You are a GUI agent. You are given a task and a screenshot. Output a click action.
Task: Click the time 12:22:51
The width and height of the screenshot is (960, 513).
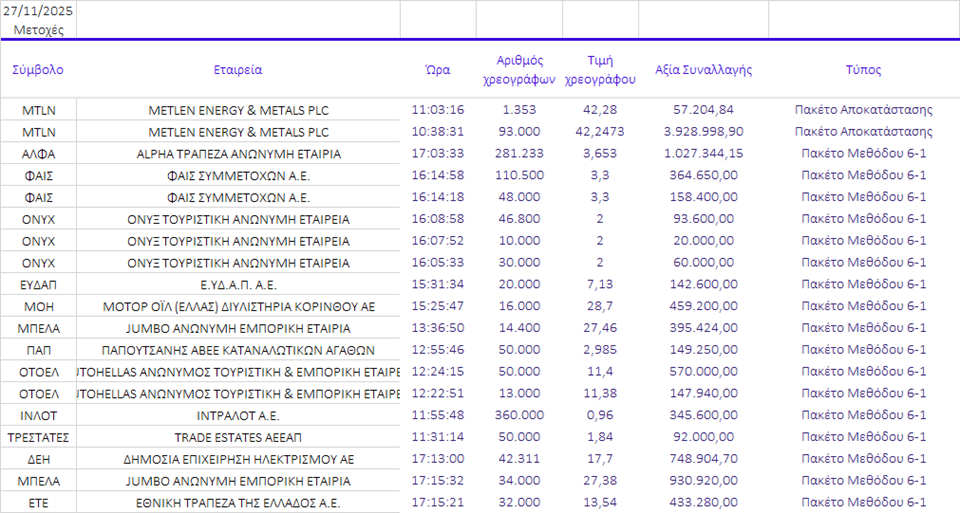tap(438, 393)
